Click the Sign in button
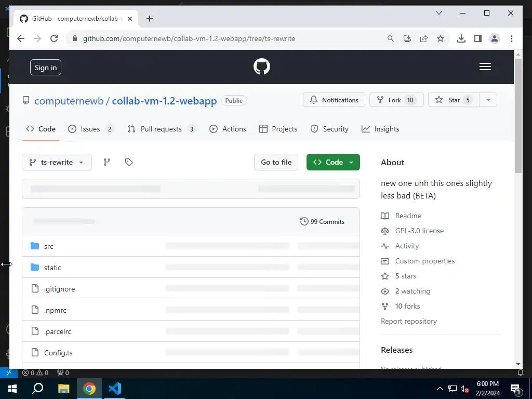This screenshot has height=399, width=532. point(46,67)
